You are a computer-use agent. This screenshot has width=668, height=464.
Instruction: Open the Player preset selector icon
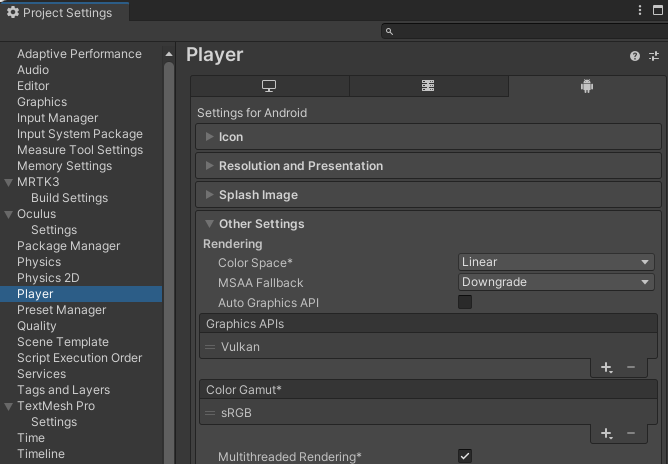coord(654,56)
